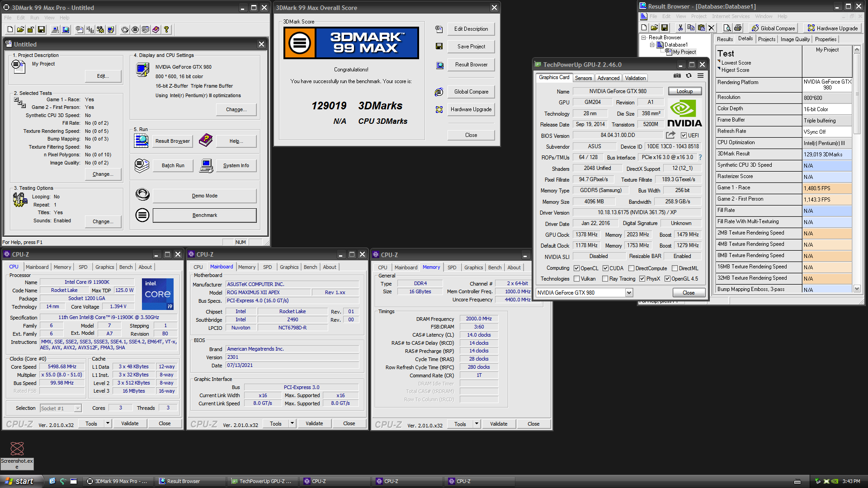Click New project icon in 3DMark toolbar

(x=10, y=29)
